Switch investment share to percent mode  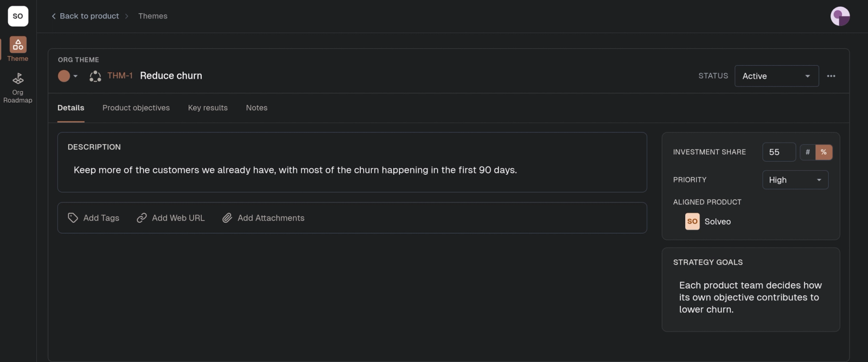pyautogui.click(x=824, y=152)
